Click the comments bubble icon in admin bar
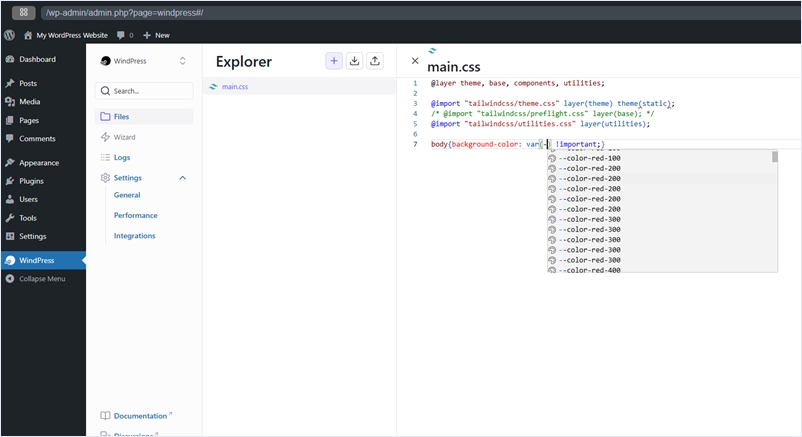 click(x=121, y=35)
